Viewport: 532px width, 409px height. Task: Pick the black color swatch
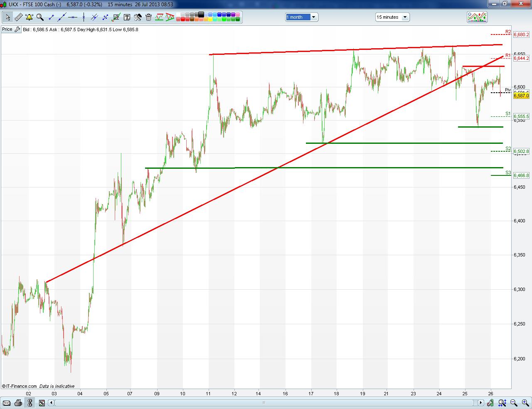coord(202,15)
